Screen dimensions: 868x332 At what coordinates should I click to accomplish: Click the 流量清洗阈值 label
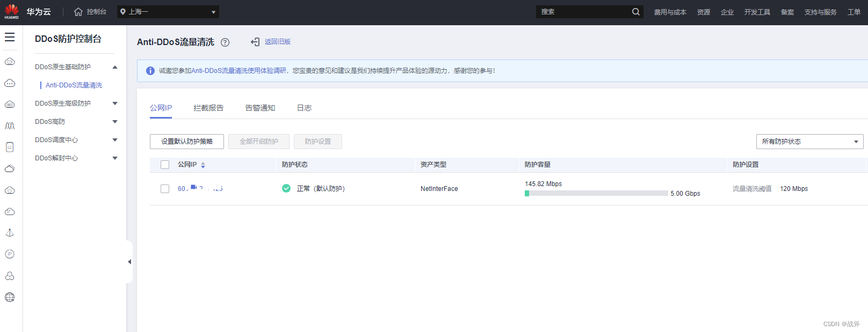(752, 189)
